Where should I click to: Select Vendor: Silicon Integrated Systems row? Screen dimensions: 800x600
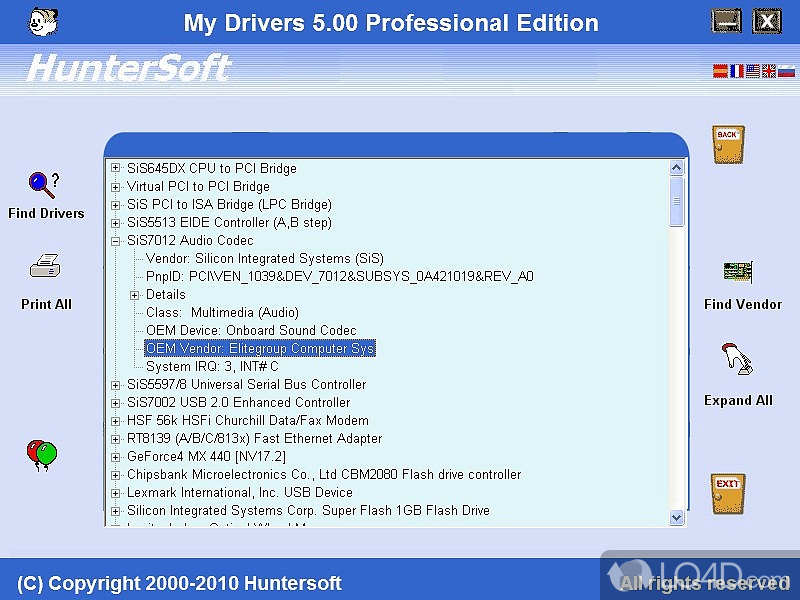(x=265, y=259)
